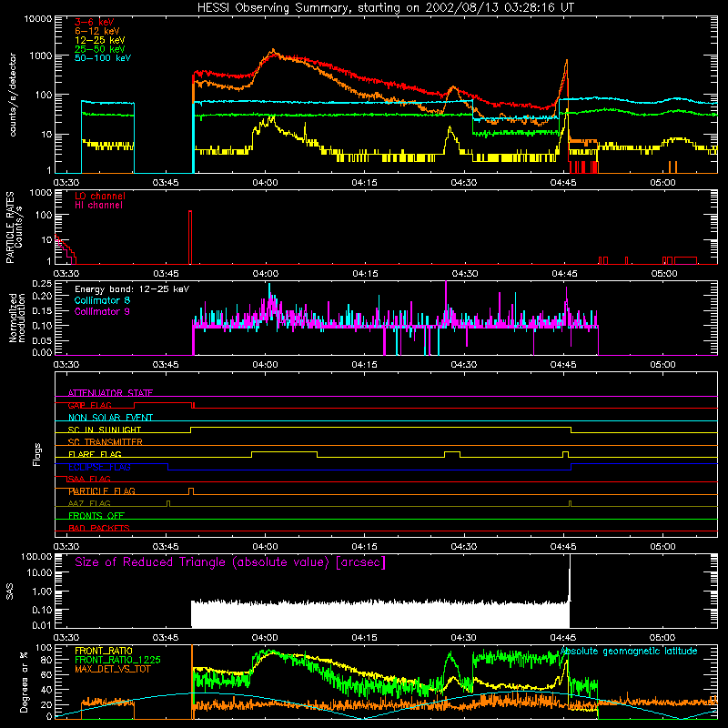Click the SC_TRANSMITTER flag label
This screenshot has height=728, width=728.
pyautogui.click(x=106, y=442)
